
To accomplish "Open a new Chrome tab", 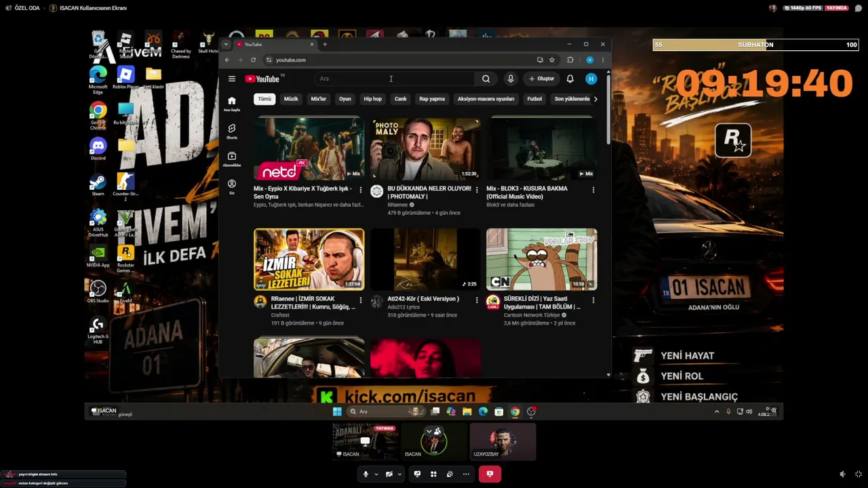I will tap(325, 44).
